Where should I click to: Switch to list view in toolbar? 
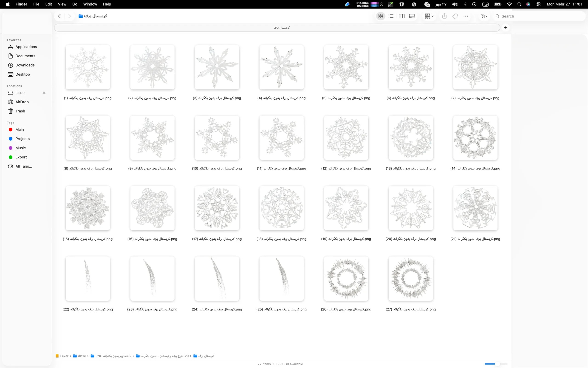[x=391, y=16]
